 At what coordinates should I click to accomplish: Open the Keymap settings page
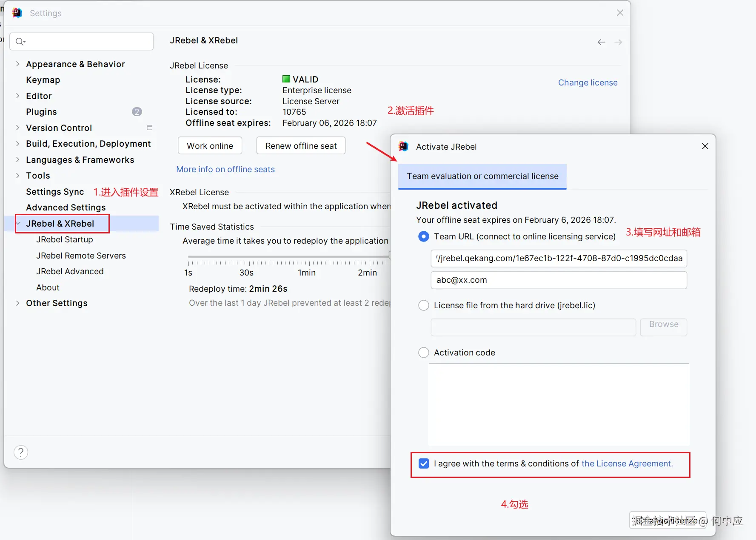tap(43, 80)
